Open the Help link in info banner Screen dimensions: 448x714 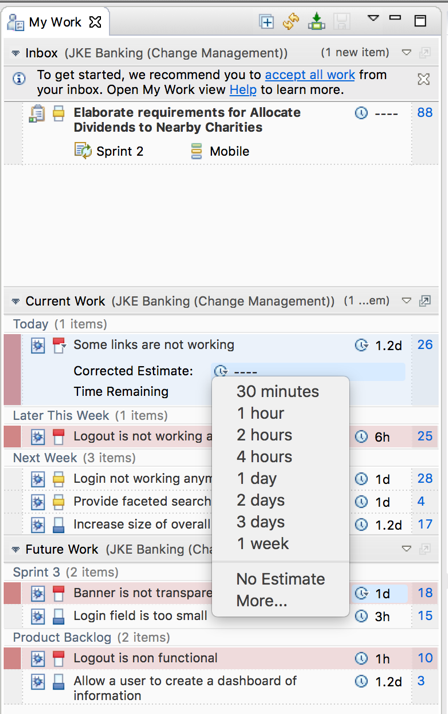coord(243,90)
